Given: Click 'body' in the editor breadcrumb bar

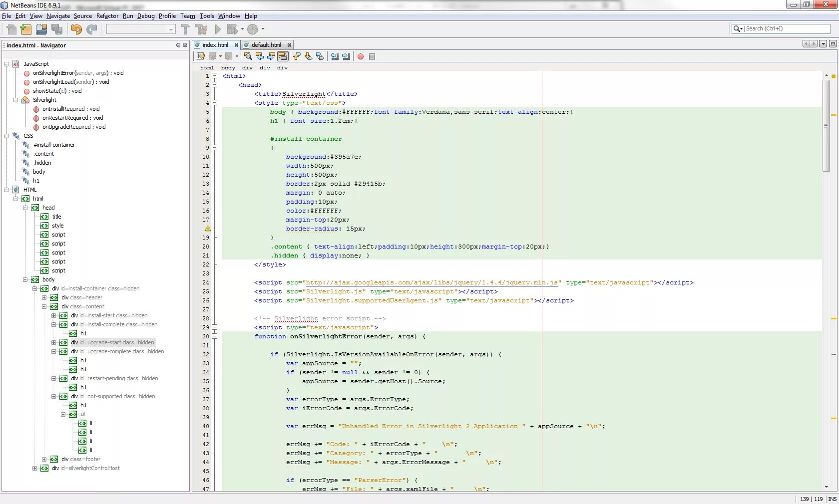Looking at the screenshot, I should coord(228,68).
